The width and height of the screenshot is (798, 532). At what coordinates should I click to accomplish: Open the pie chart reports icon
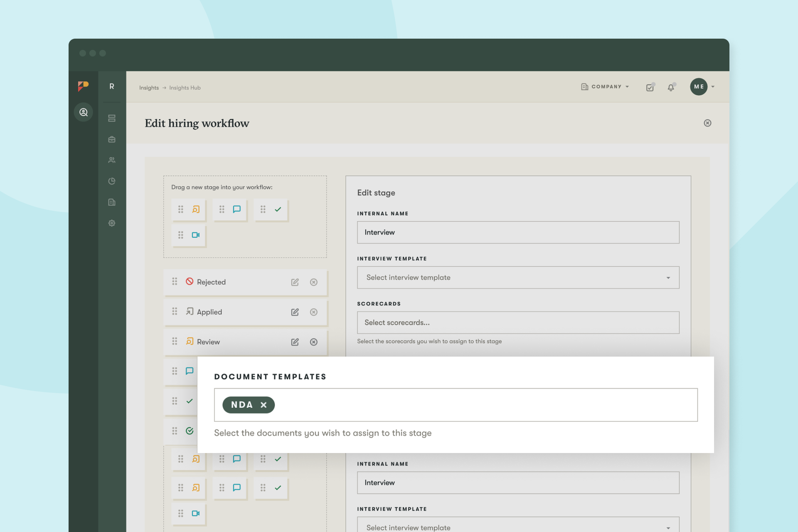tap(112, 181)
